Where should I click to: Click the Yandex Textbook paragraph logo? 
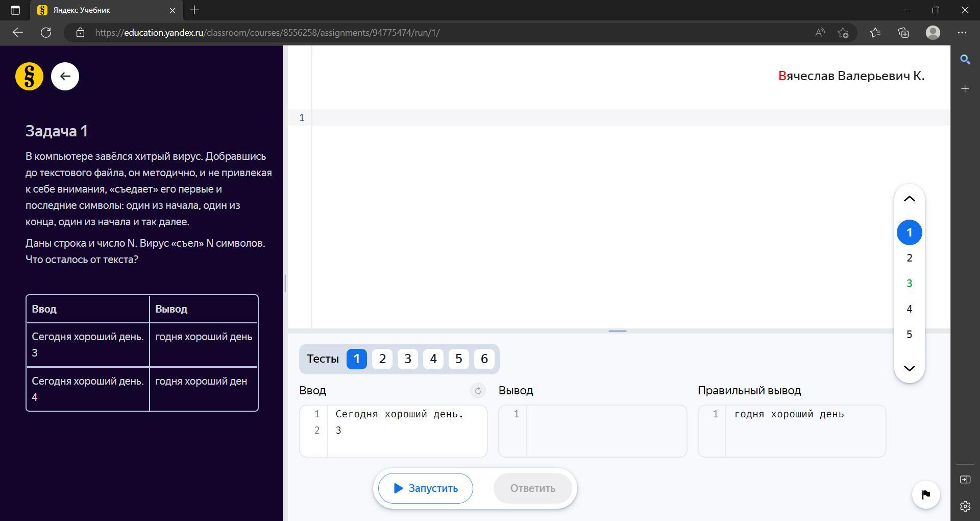29,77
